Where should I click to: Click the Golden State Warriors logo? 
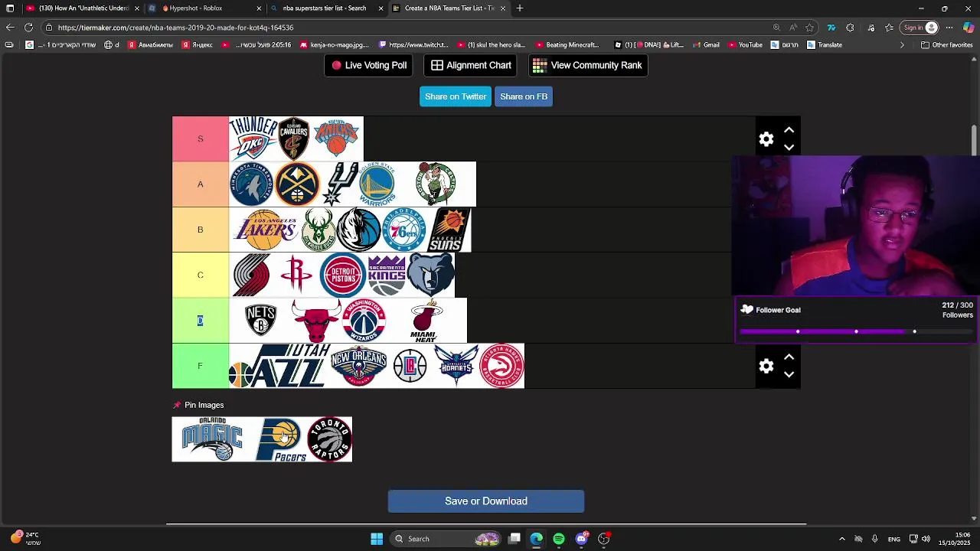tap(377, 184)
